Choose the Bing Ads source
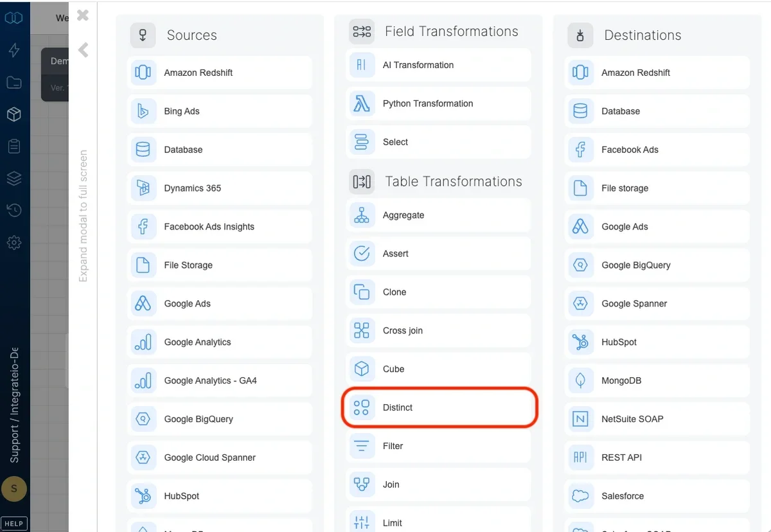Viewport: 771px width, 532px height. pos(220,111)
